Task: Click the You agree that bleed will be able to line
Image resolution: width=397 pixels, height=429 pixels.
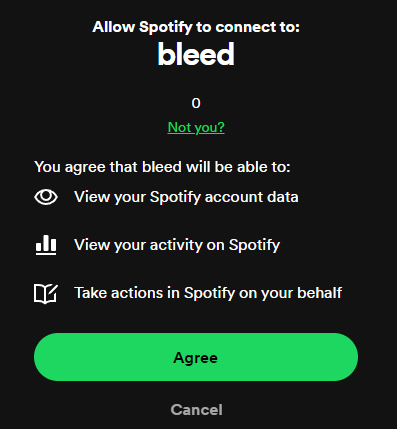Action: pyautogui.click(x=162, y=167)
